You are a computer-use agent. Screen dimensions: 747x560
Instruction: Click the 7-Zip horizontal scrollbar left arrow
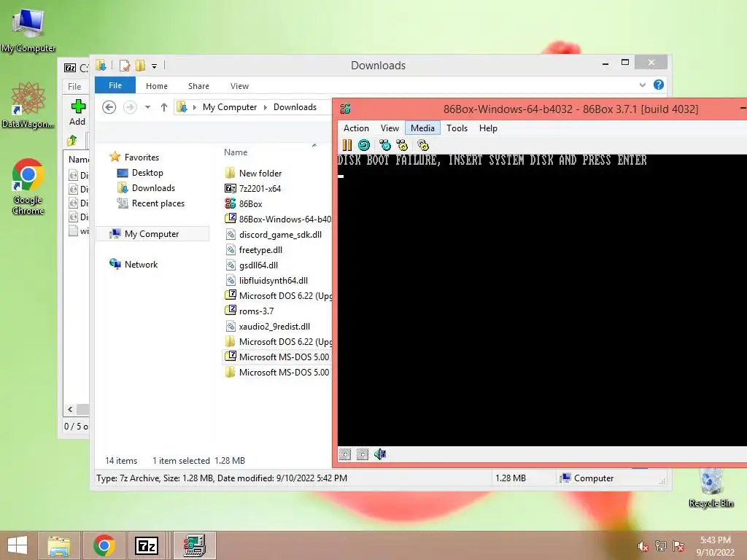click(x=70, y=410)
